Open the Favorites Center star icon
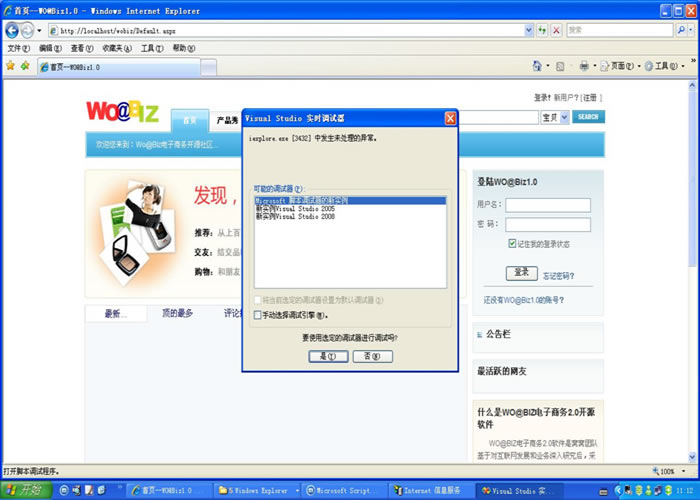 point(10,66)
